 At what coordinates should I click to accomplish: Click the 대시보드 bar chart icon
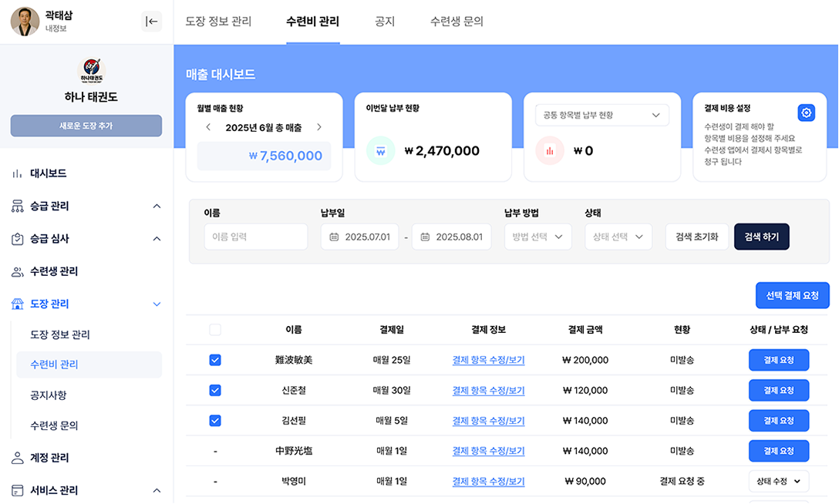coord(17,173)
